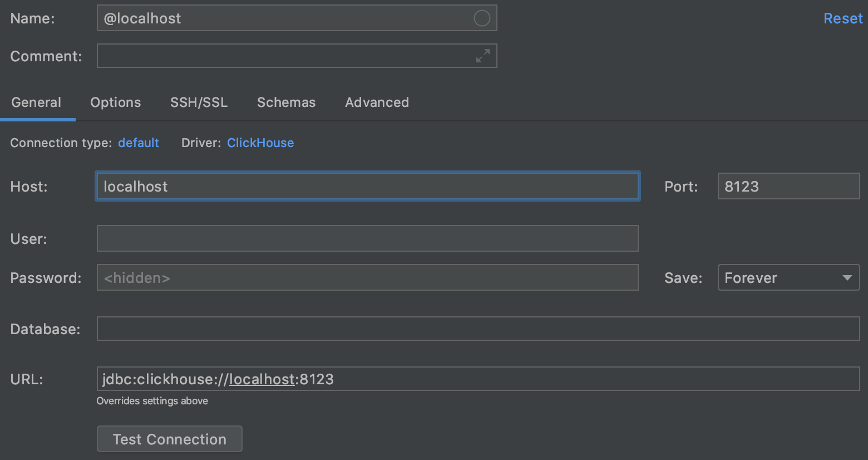The image size is (868, 460).
Task: Click the Database input field
Action: (478, 329)
